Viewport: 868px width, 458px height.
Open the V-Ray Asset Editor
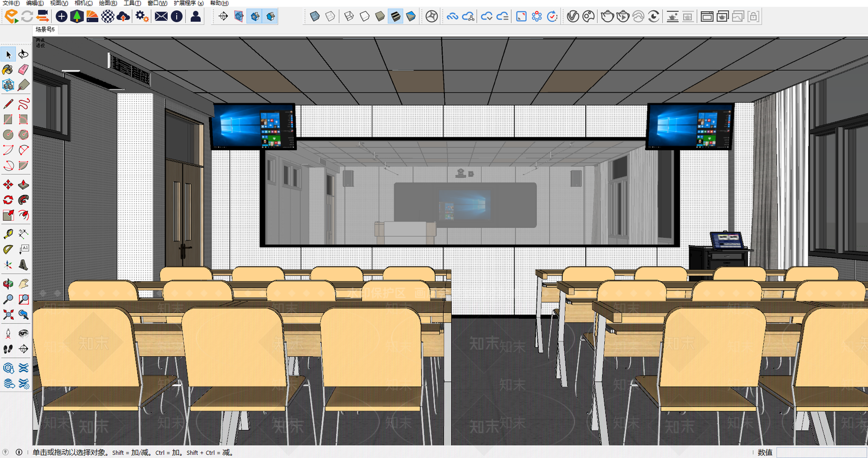573,16
